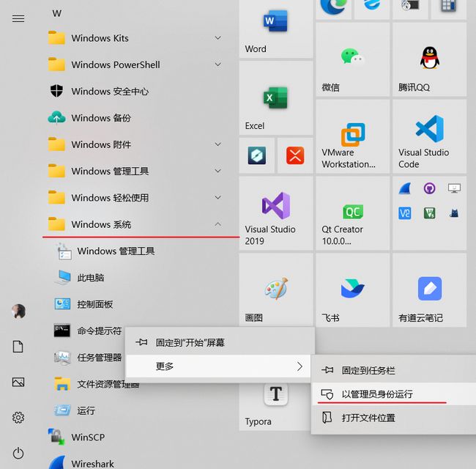Click the Microsoft Edge tile
The width and height of the screenshot is (476, 469).
click(x=333, y=9)
